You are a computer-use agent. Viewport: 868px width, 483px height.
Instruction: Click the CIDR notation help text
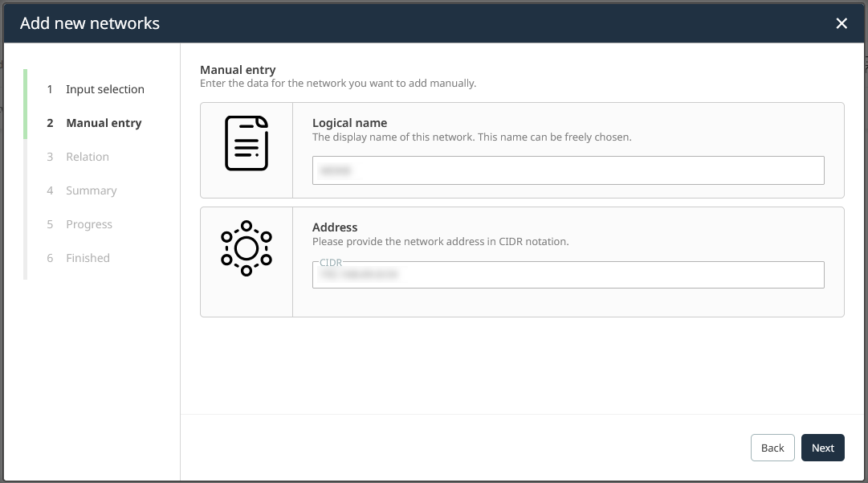point(440,241)
